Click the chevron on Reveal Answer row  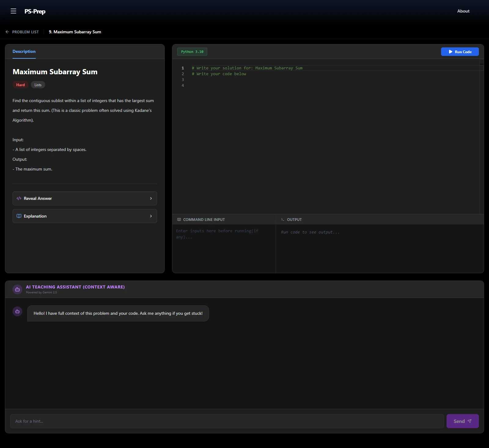tap(151, 198)
